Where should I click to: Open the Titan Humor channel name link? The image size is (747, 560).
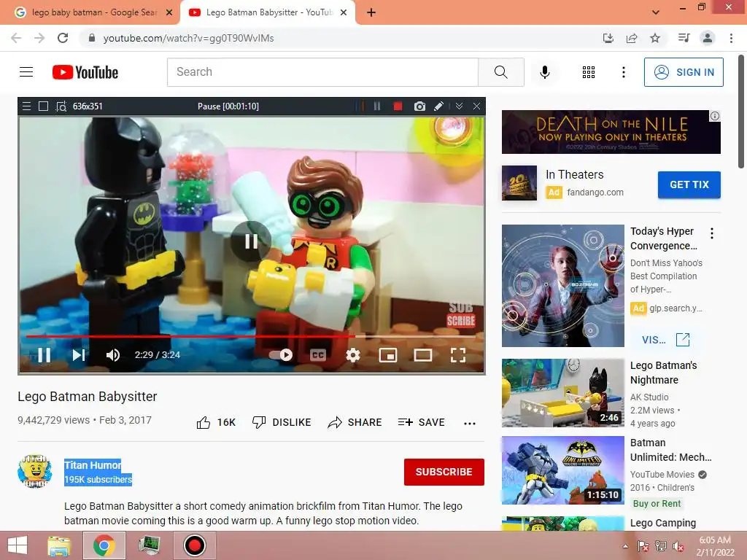[93, 465]
